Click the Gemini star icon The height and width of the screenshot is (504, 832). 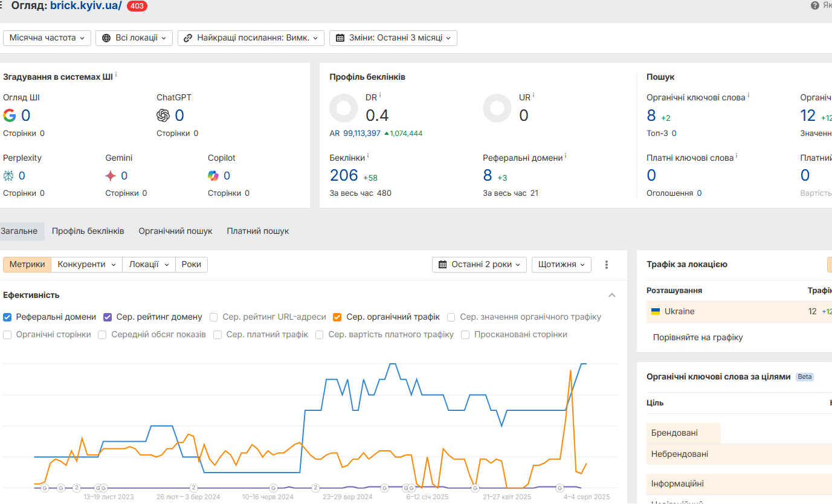[x=111, y=176]
